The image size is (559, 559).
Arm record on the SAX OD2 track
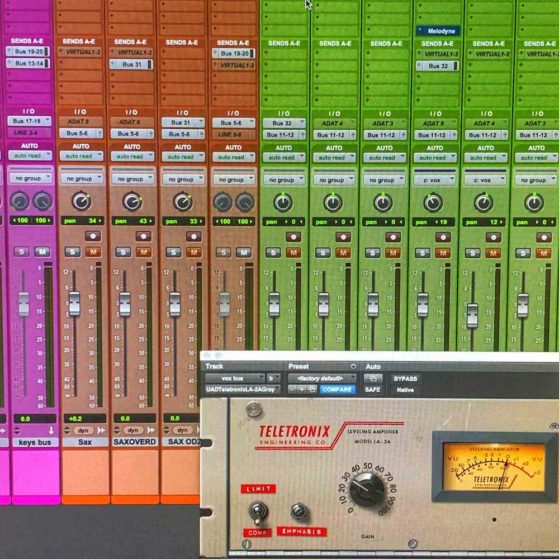pos(194,236)
